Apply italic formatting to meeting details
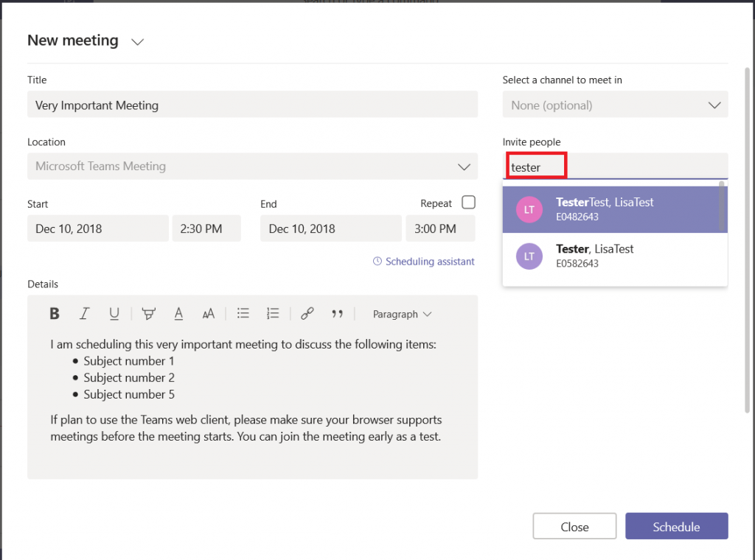The width and height of the screenshot is (755, 560). click(84, 313)
